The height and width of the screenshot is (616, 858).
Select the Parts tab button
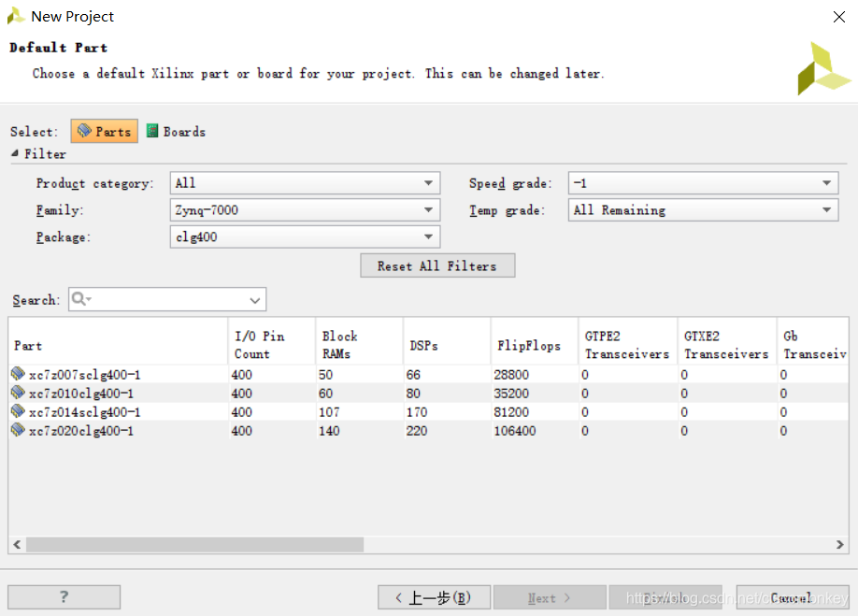click(104, 131)
